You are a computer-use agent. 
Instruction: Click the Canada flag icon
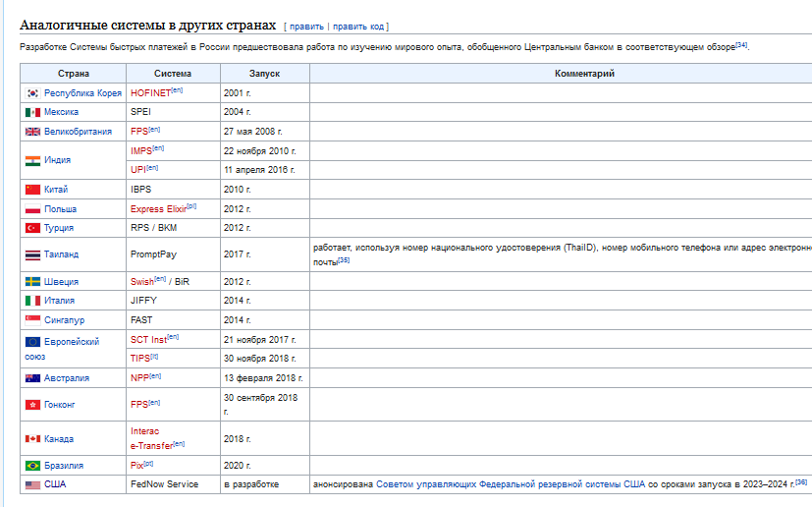(x=32, y=439)
